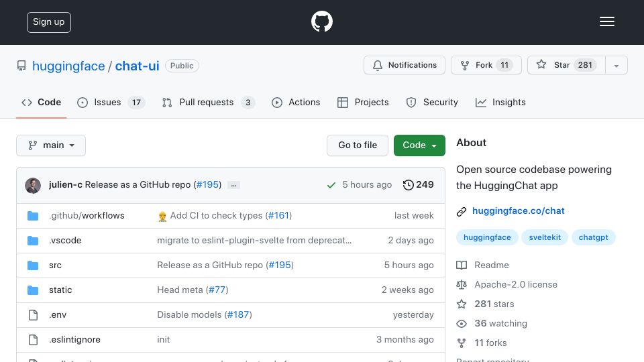Expand the green Code dropdown button
Screen dimensions: 644x362
click(419, 145)
